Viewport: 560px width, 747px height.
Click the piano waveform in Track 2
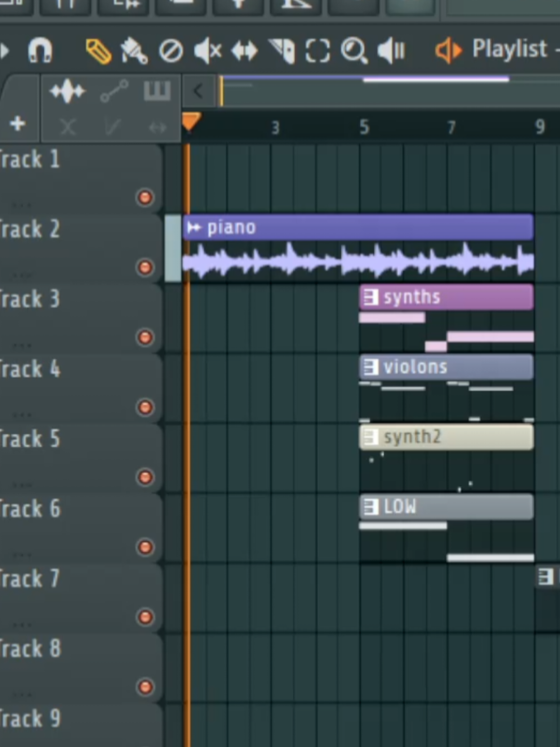point(358,261)
